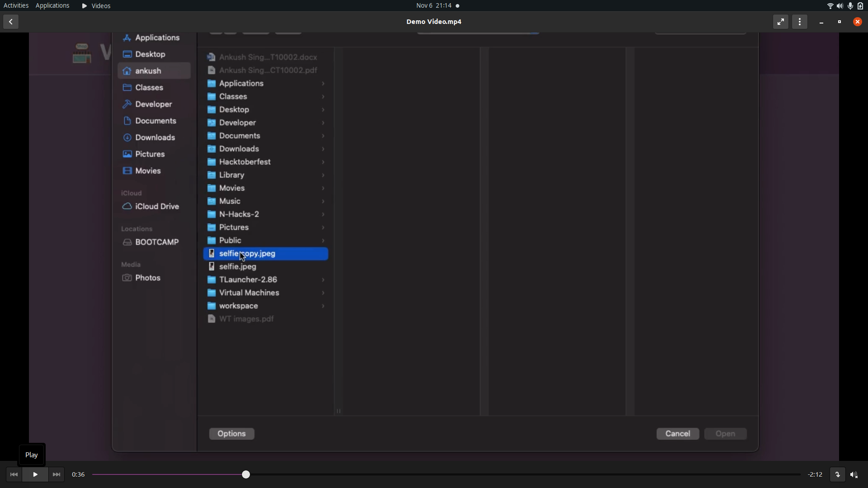Open the Activities overview
Viewport: 868px width, 488px height.
pos(16,6)
